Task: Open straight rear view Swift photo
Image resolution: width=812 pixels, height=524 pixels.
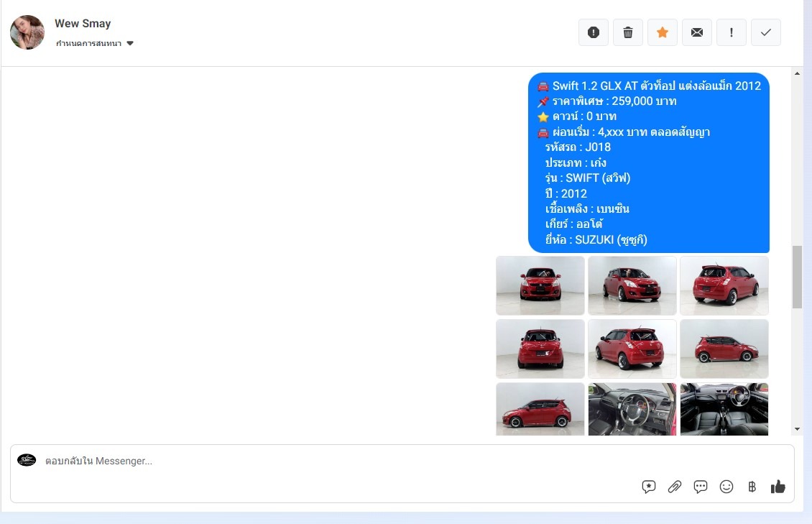Action: [540, 349]
